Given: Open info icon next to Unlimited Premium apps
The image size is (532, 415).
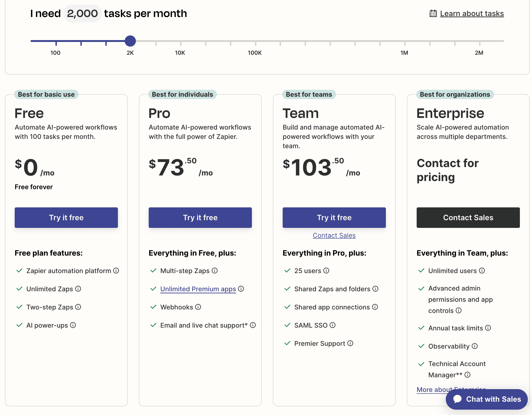Looking at the screenshot, I should pyautogui.click(x=241, y=289).
